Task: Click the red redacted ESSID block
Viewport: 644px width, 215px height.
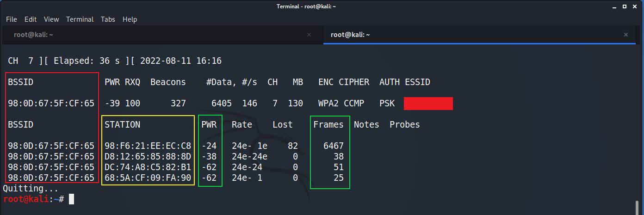Action: tap(428, 104)
